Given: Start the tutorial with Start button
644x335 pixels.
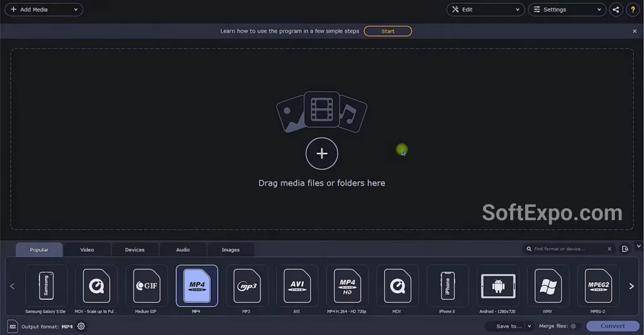Looking at the screenshot, I should 387,31.
